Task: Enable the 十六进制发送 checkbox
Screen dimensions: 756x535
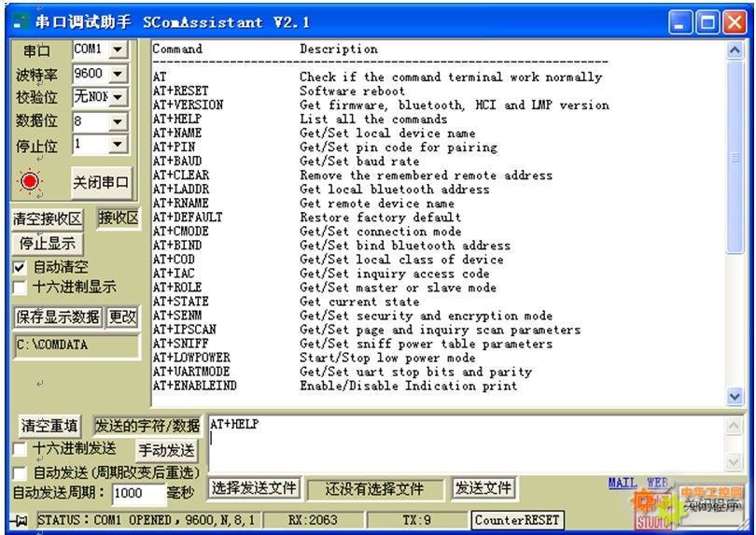Action: click(20, 449)
